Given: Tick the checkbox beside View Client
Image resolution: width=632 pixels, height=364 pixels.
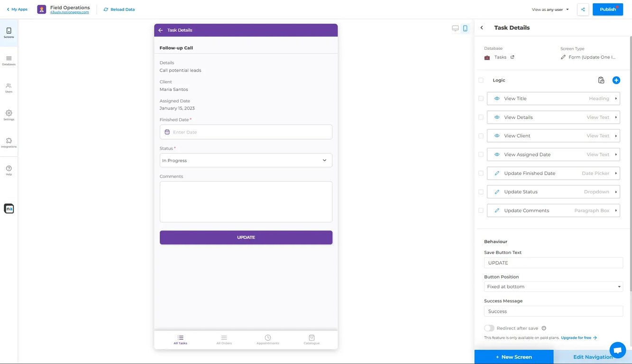Looking at the screenshot, I should [481, 136].
